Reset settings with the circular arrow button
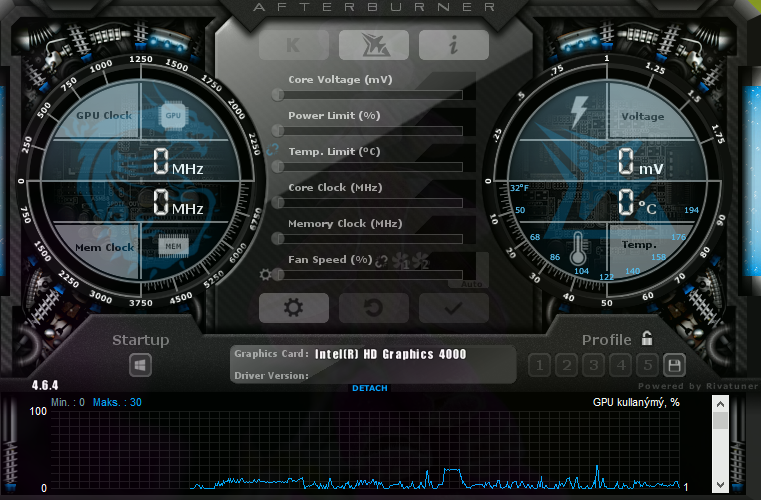 [374, 308]
